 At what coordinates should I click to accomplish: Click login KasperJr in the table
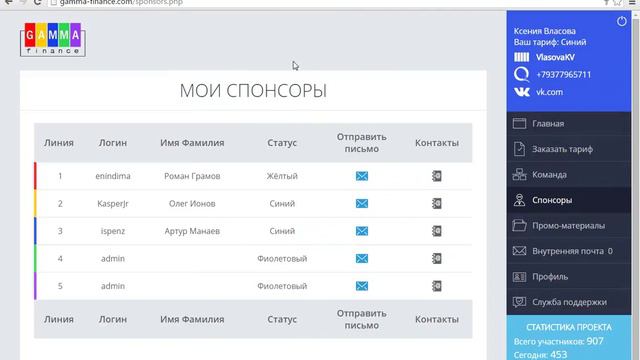point(113,203)
